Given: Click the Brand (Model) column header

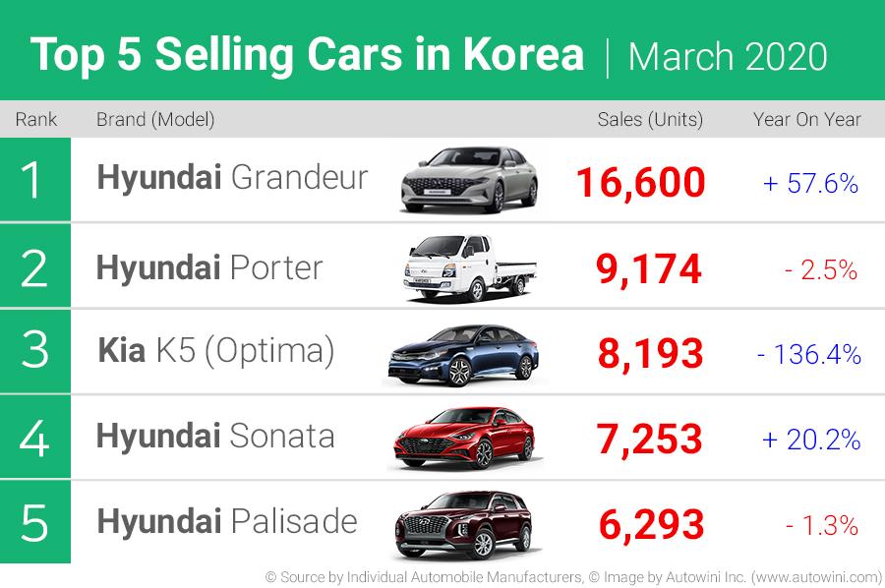Looking at the screenshot, I should 155,120.
